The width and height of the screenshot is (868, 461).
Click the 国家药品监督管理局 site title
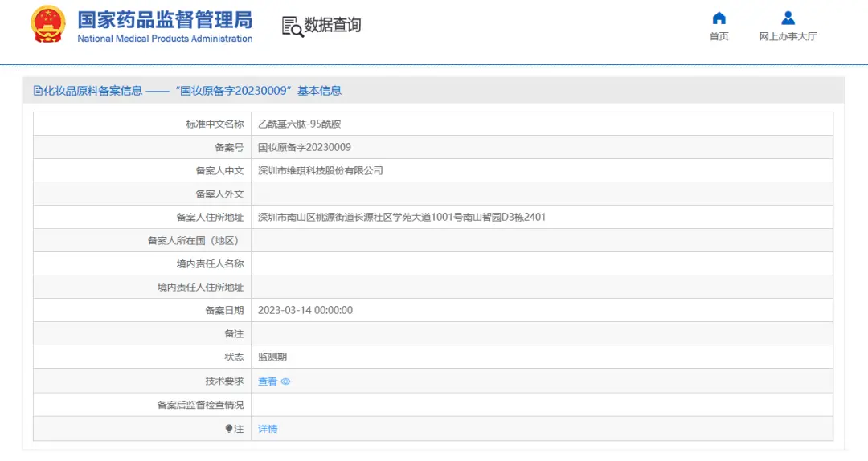165,19
